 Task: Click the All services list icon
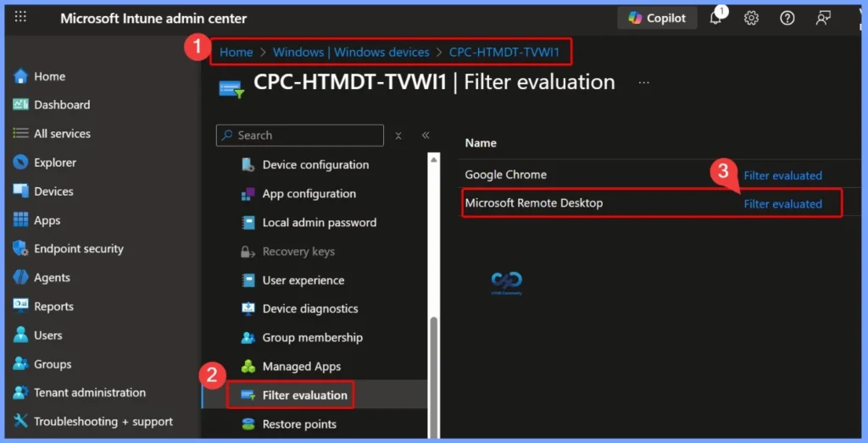[20, 133]
